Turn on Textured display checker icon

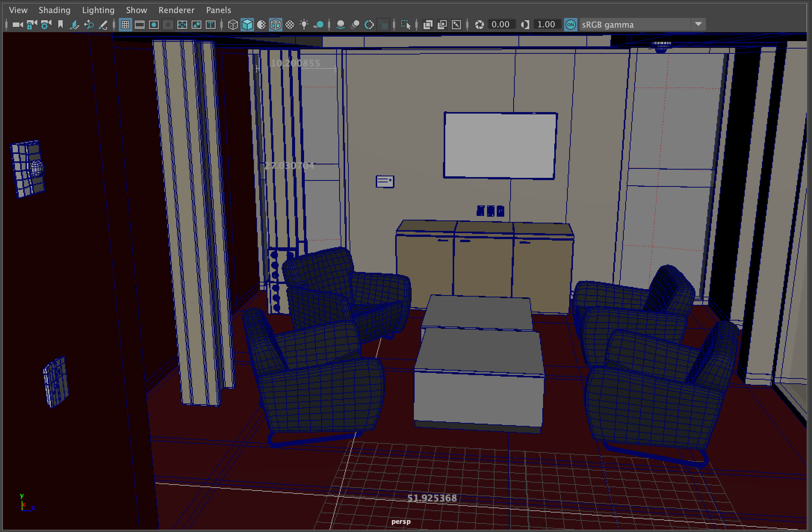[290, 25]
